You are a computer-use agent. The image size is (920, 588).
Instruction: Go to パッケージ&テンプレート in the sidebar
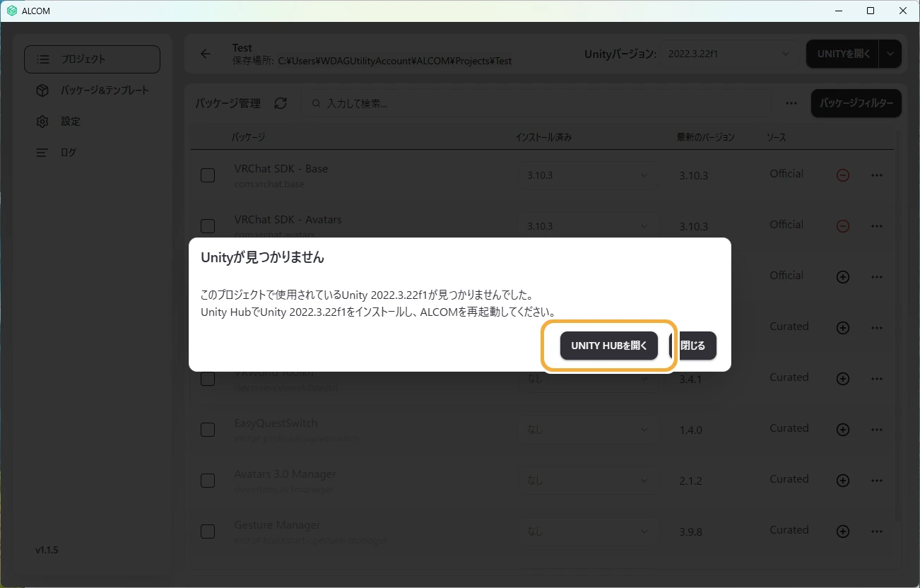point(92,90)
